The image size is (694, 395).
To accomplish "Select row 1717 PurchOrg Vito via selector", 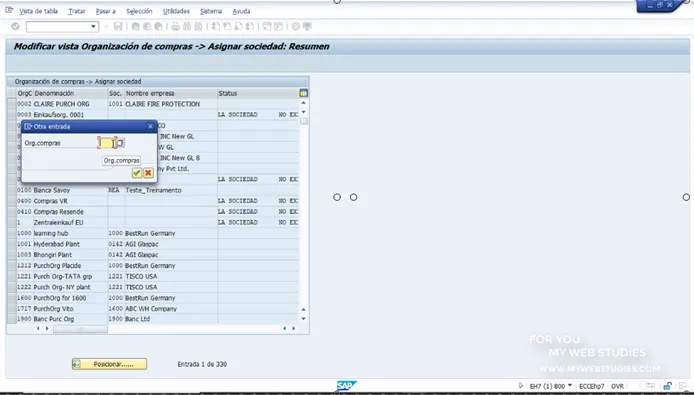I will pyautogui.click(x=12, y=309).
